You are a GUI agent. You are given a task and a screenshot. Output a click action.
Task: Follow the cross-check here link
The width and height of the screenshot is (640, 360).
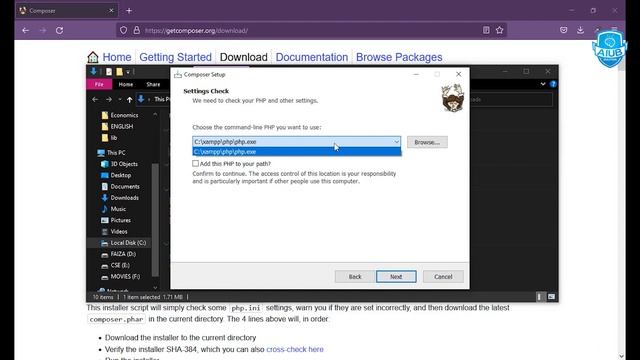tap(295, 349)
